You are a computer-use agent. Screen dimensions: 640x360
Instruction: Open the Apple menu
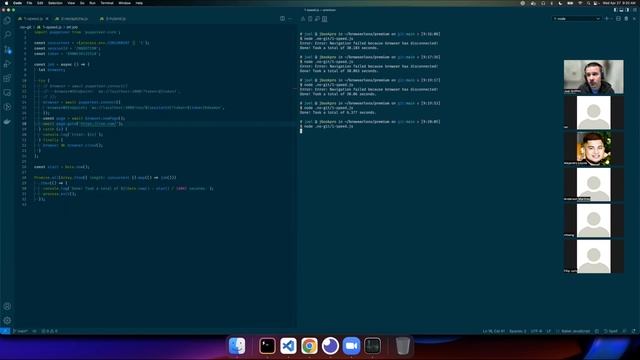pos(6,3)
